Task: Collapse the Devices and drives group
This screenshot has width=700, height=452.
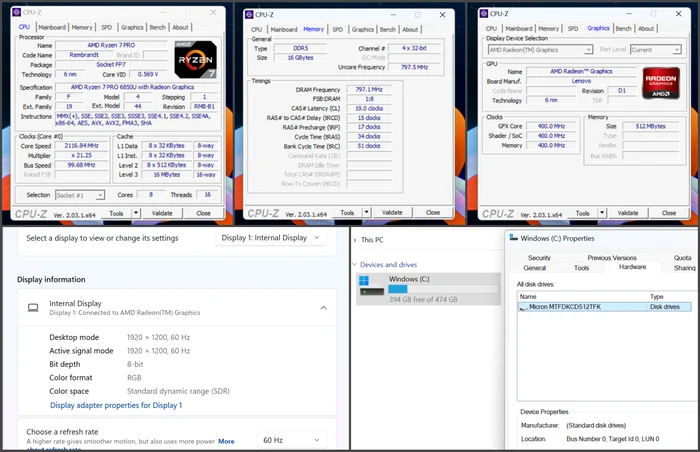Action: pyautogui.click(x=355, y=264)
